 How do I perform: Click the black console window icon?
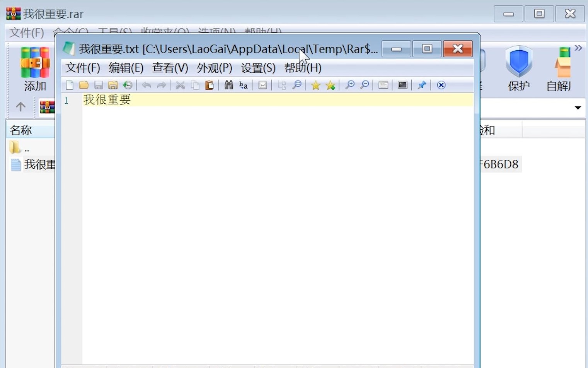tap(402, 85)
